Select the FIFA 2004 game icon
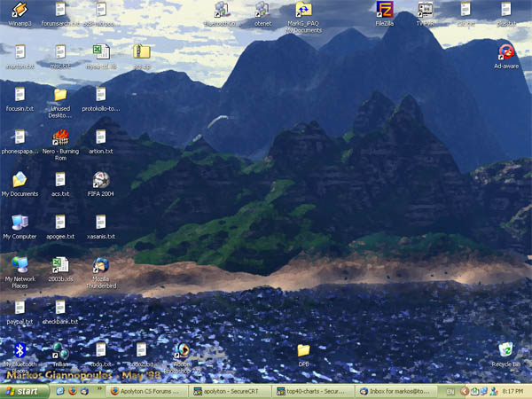Image resolution: width=532 pixels, height=399 pixels. [x=100, y=179]
